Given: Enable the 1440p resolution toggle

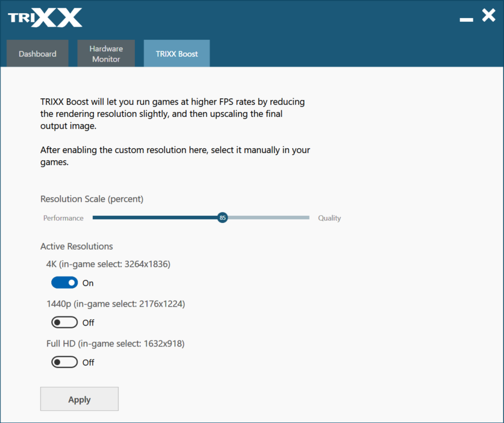Looking at the screenshot, I should click(x=64, y=322).
